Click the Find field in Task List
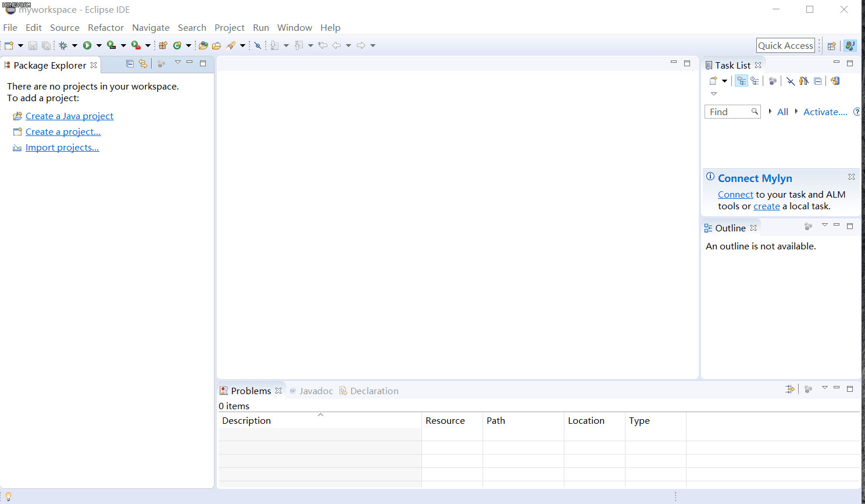This screenshot has height=504, width=865. (732, 112)
